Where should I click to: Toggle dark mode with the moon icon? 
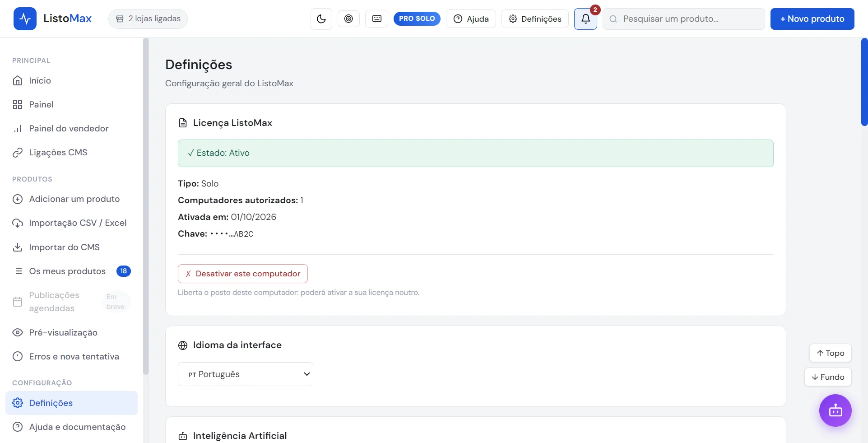(321, 19)
